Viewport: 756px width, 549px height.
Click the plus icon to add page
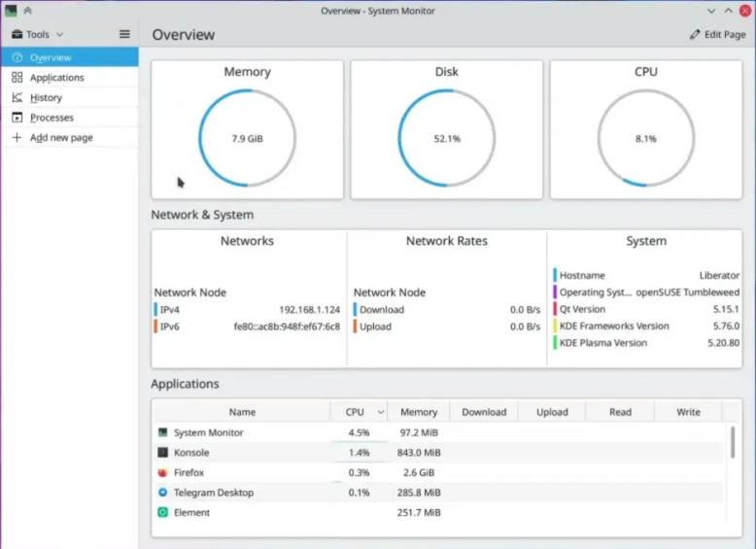[x=17, y=138]
